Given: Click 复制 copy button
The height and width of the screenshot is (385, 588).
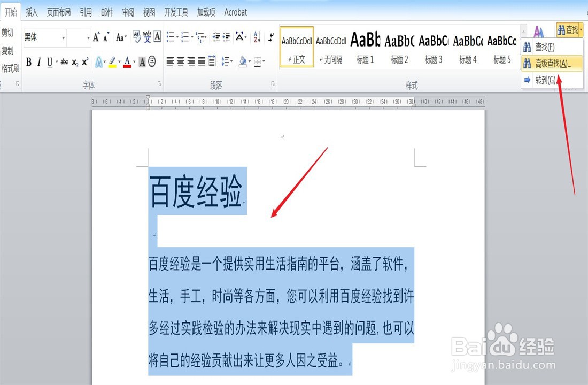Looking at the screenshot, I should click(7, 50).
